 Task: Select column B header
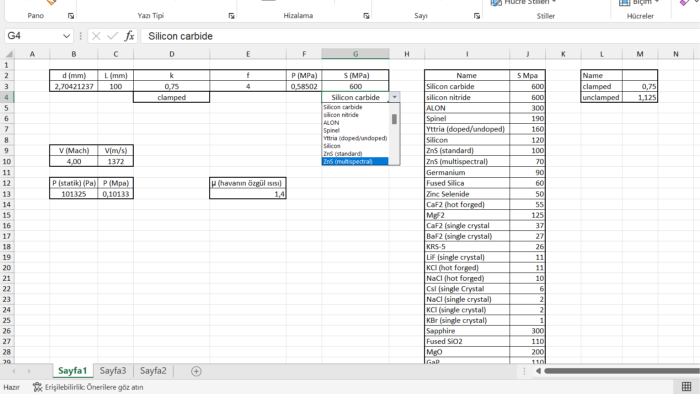tap(74, 54)
